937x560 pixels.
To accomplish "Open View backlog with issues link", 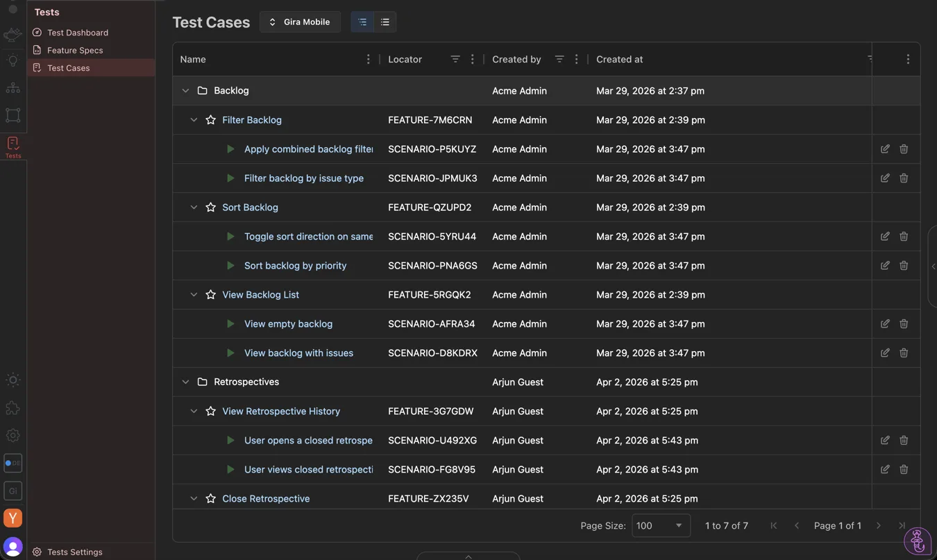I will [x=298, y=353].
